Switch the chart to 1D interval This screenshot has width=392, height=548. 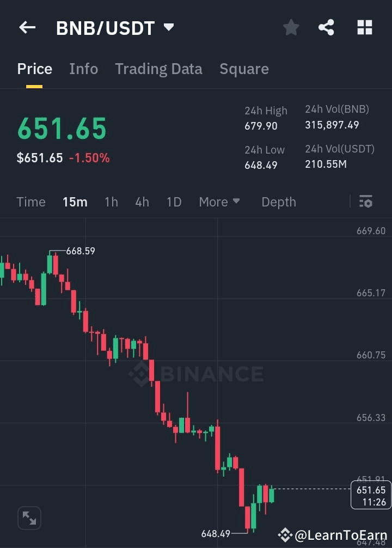[174, 202]
